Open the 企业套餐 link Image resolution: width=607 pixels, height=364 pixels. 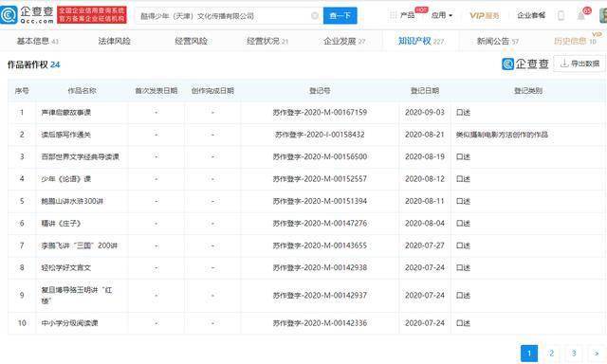[531, 15]
